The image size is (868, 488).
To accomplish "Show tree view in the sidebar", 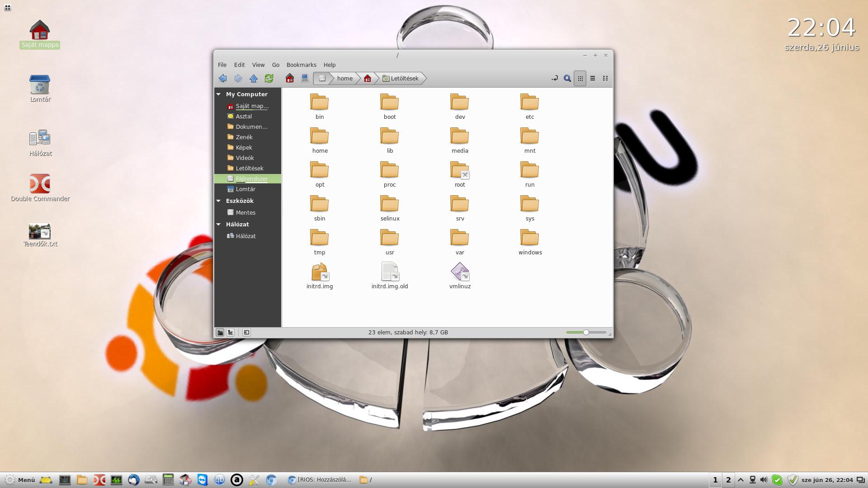I will [x=231, y=333].
